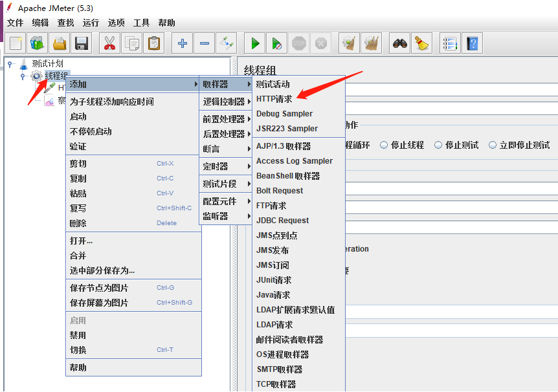Click 不停顿启动 in context menu

point(132,131)
